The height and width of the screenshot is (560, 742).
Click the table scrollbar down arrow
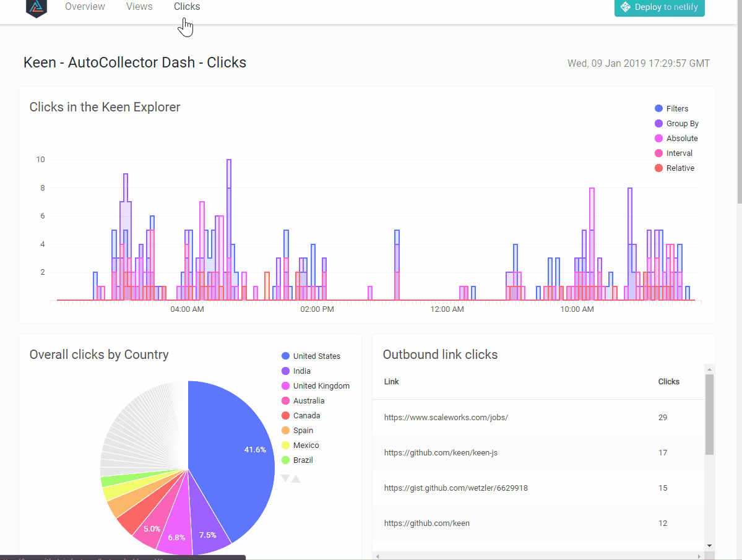(709, 546)
